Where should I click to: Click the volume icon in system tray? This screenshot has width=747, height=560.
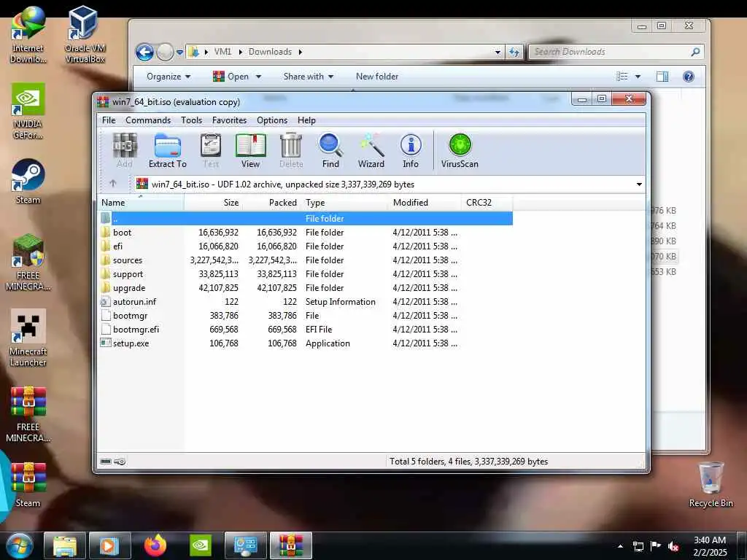(673, 546)
